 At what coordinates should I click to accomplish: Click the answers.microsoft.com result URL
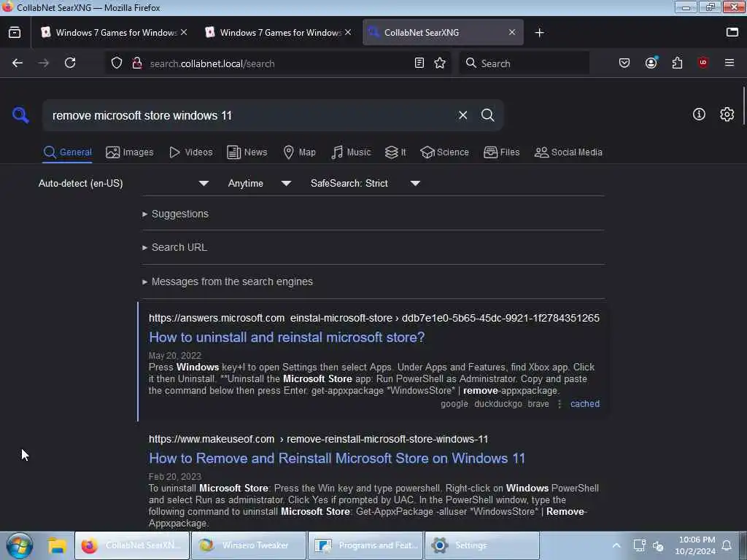pos(374,318)
